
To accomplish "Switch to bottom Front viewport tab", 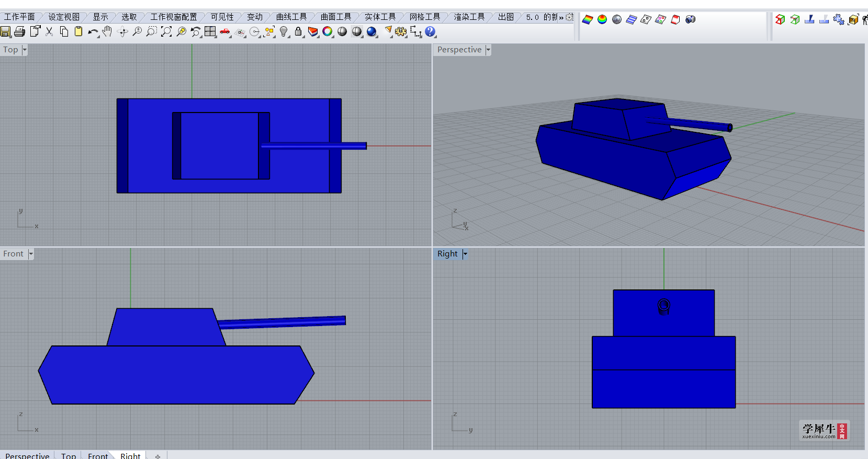I will (98, 455).
